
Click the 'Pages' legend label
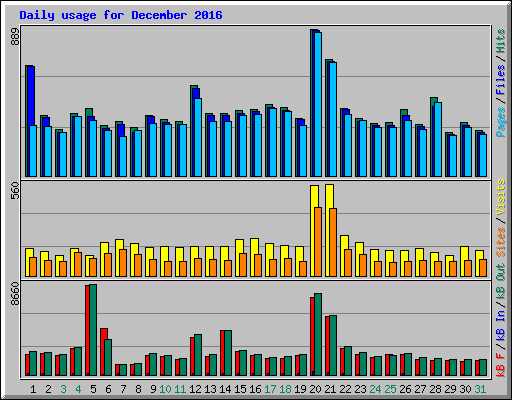[500, 122]
